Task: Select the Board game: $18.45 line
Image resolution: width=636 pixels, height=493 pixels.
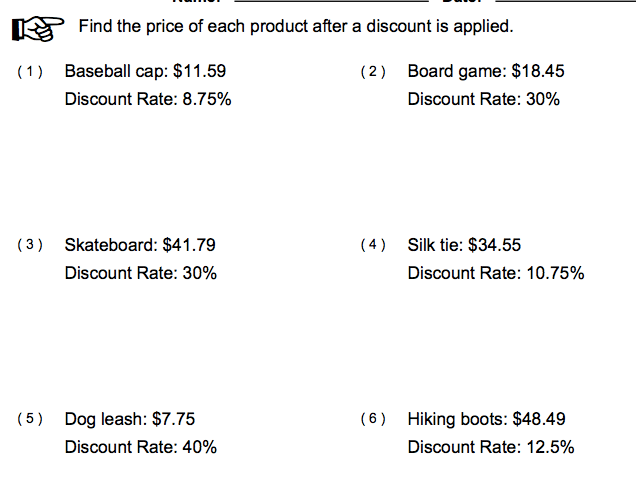Action: (486, 71)
